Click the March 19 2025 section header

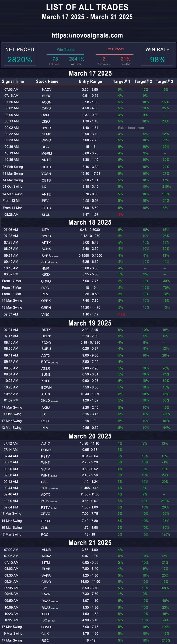(x=90, y=323)
